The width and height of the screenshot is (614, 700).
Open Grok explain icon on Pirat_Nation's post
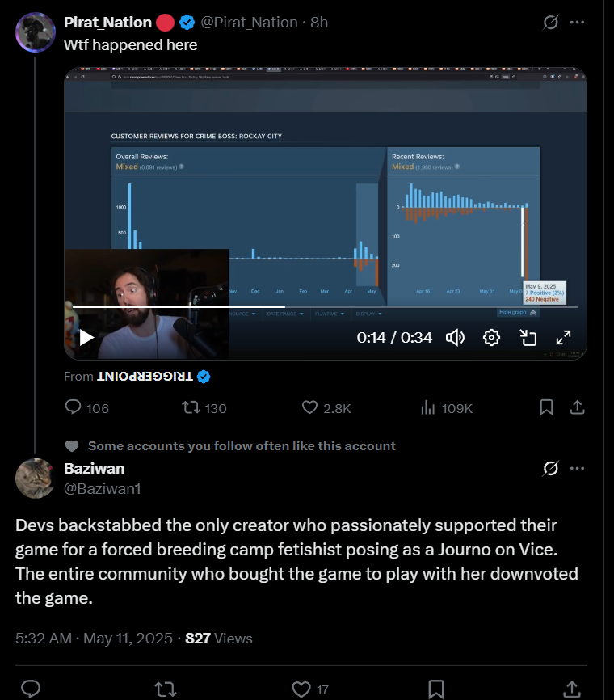(x=551, y=23)
